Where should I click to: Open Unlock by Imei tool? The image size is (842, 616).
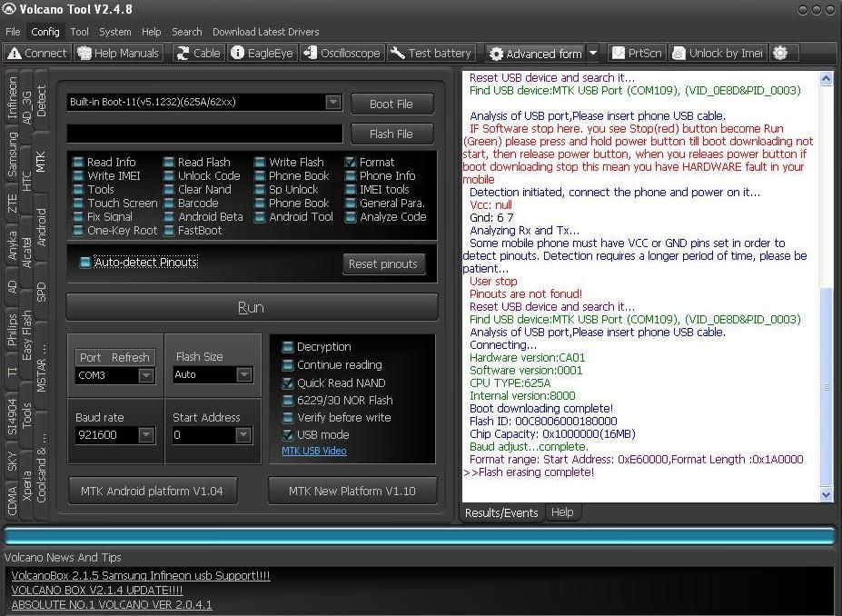718,53
